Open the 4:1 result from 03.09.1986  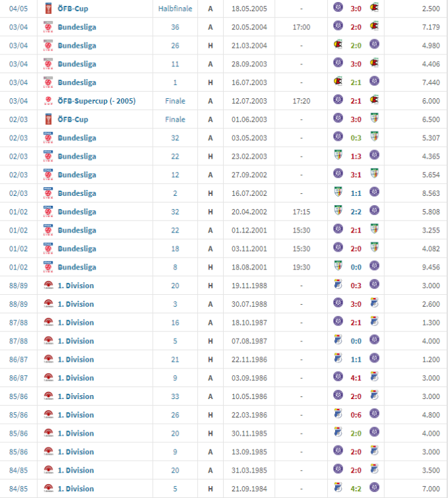point(356,378)
